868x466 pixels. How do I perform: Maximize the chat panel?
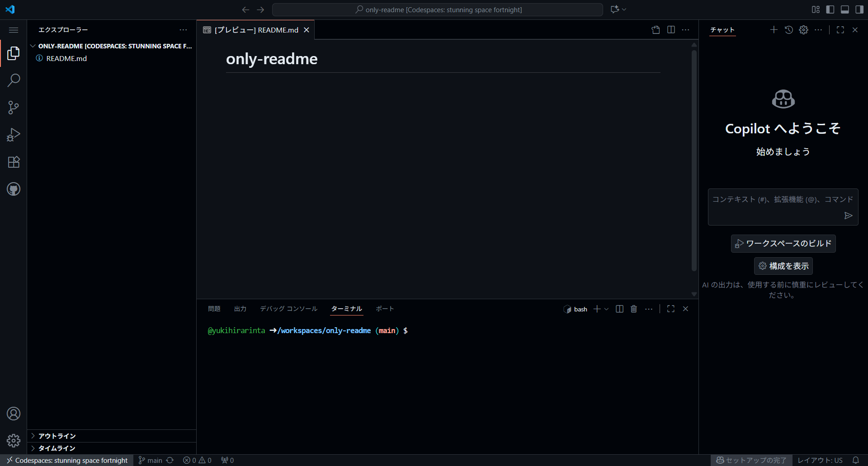[840, 30]
